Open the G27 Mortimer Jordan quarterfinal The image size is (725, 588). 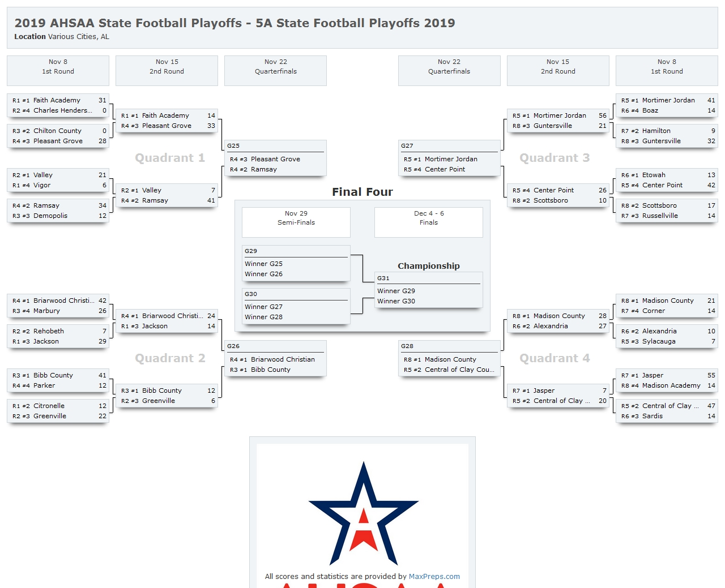(x=449, y=158)
